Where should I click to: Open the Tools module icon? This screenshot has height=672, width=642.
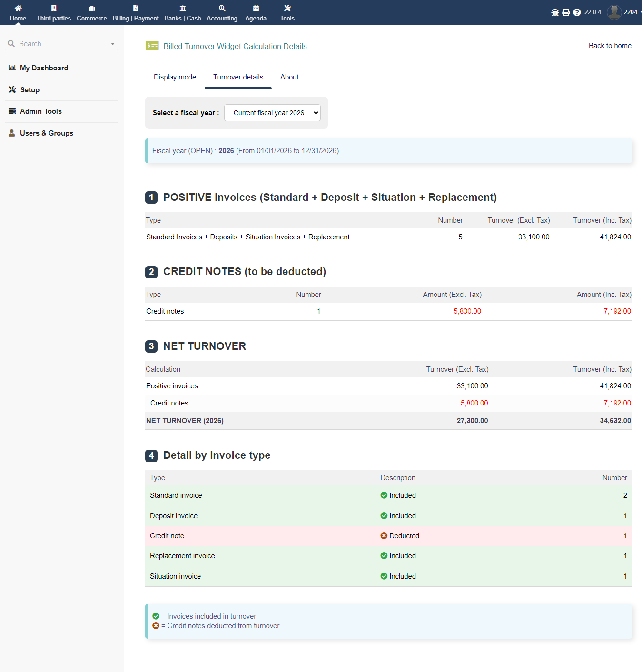[x=287, y=9]
